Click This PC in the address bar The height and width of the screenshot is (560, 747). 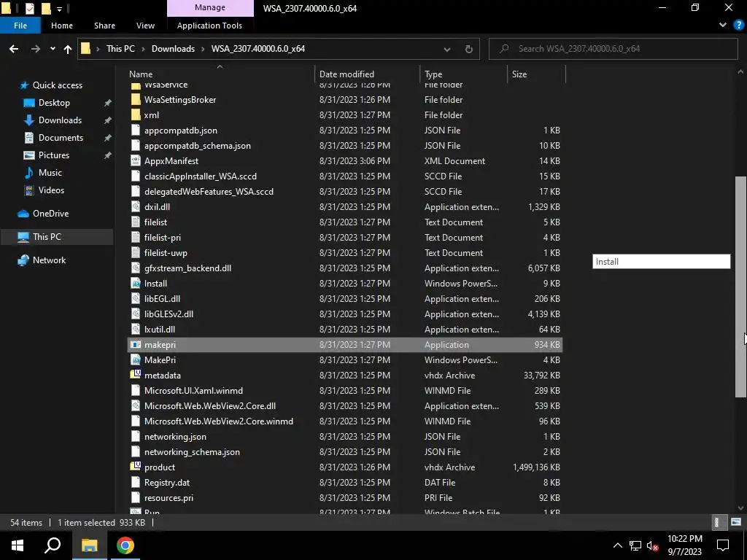click(120, 49)
